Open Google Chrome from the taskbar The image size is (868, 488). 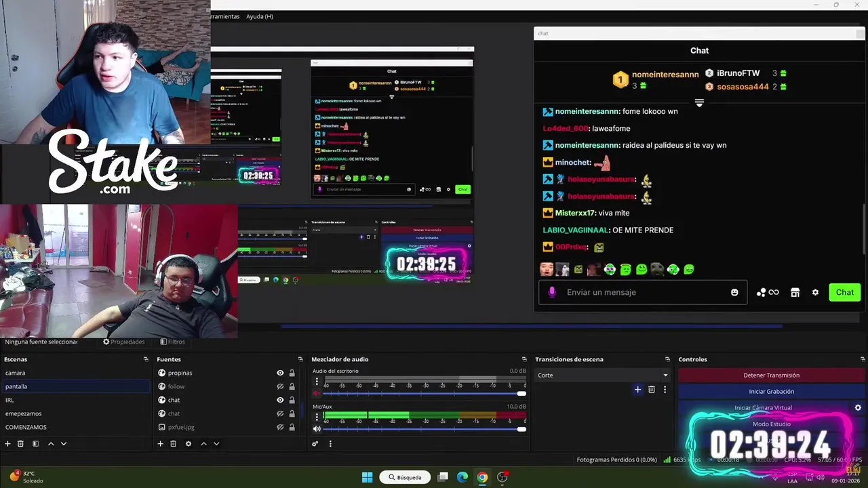(482, 477)
